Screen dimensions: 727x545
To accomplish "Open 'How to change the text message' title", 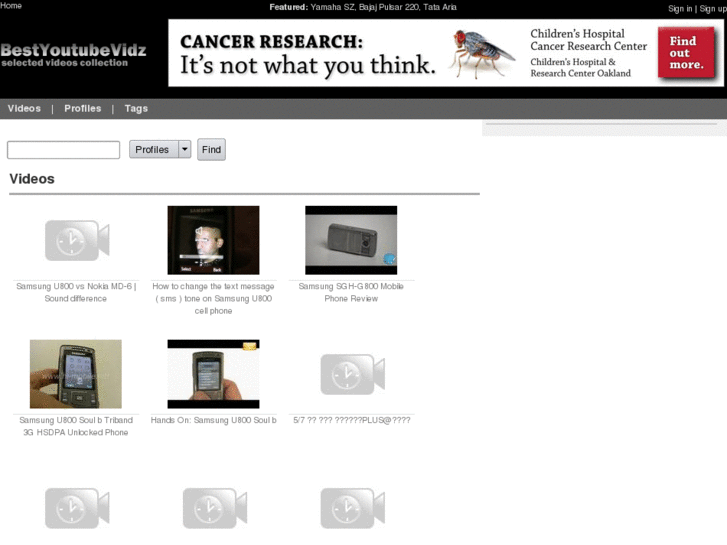I will point(213,298).
